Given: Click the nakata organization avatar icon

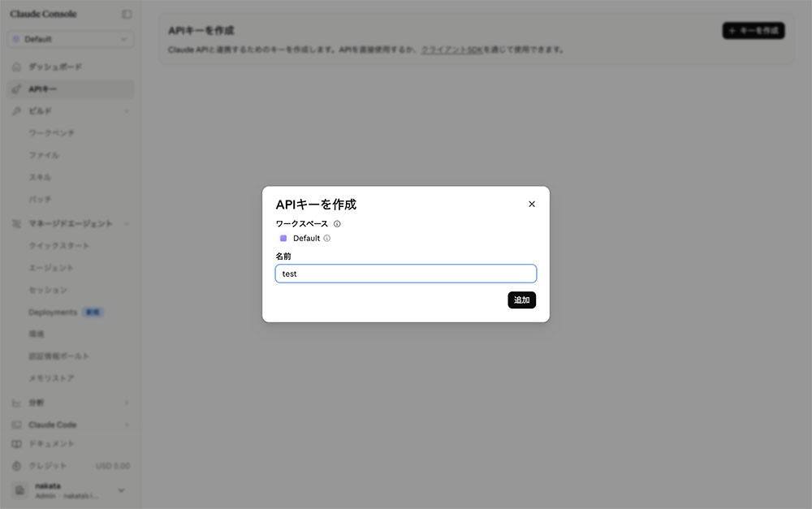Looking at the screenshot, I should coord(19,490).
